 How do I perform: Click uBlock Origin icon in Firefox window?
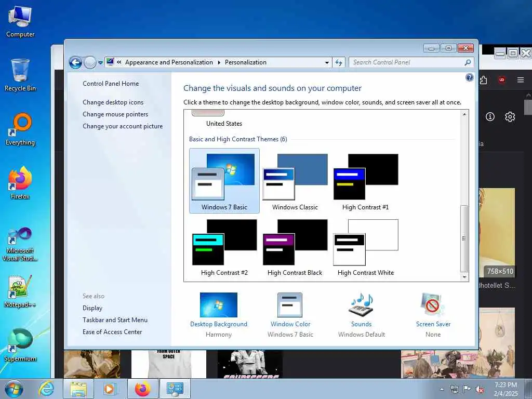[x=502, y=80]
